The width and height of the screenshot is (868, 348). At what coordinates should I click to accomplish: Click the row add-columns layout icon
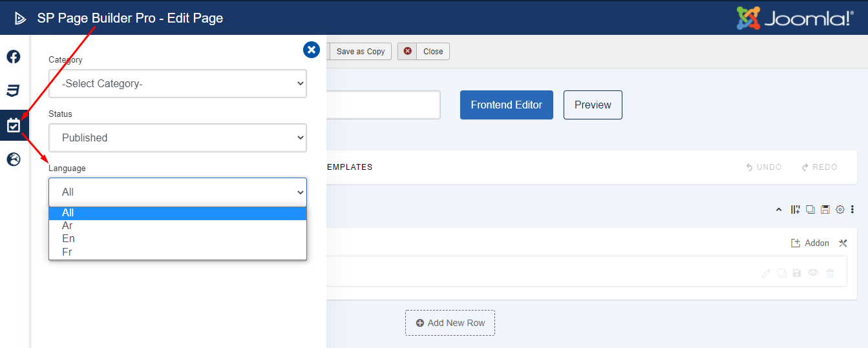coord(796,209)
